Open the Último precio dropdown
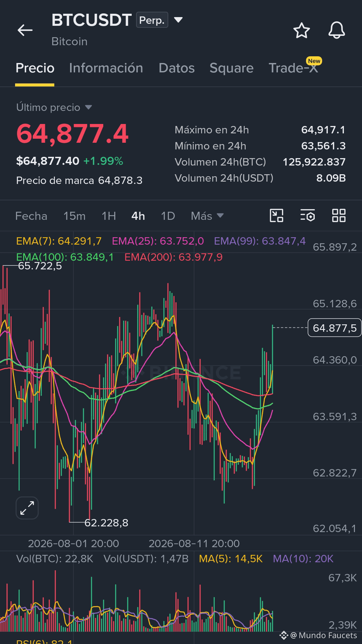The width and height of the screenshot is (362, 644). (x=54, y=107)
